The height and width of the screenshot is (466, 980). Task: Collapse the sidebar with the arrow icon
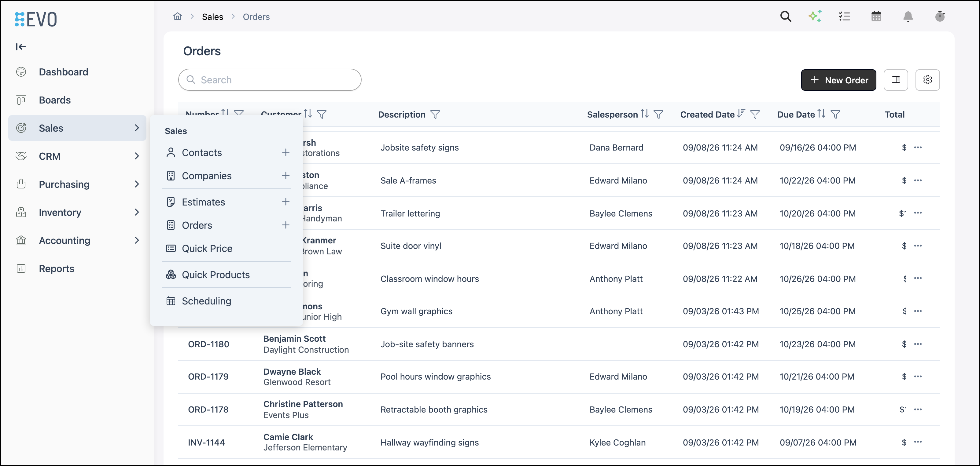point(21,47)
